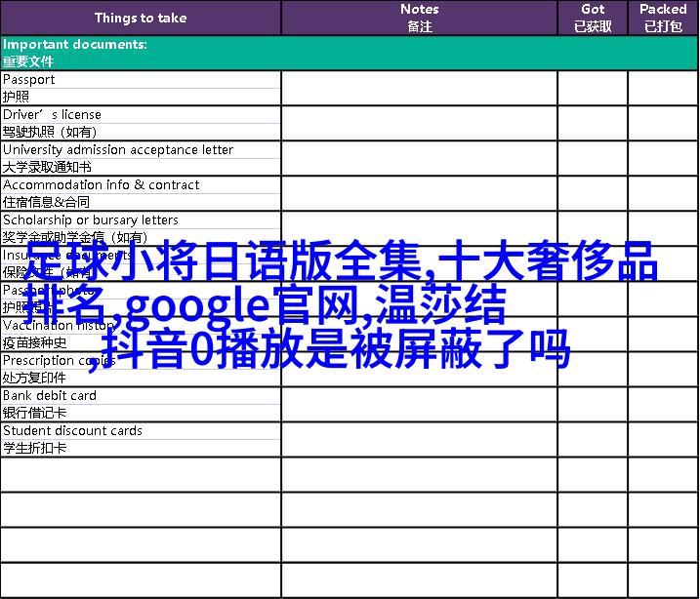Click the 驾驶执照 (如有) cell
Screen dimensions: 700x599
141,132
